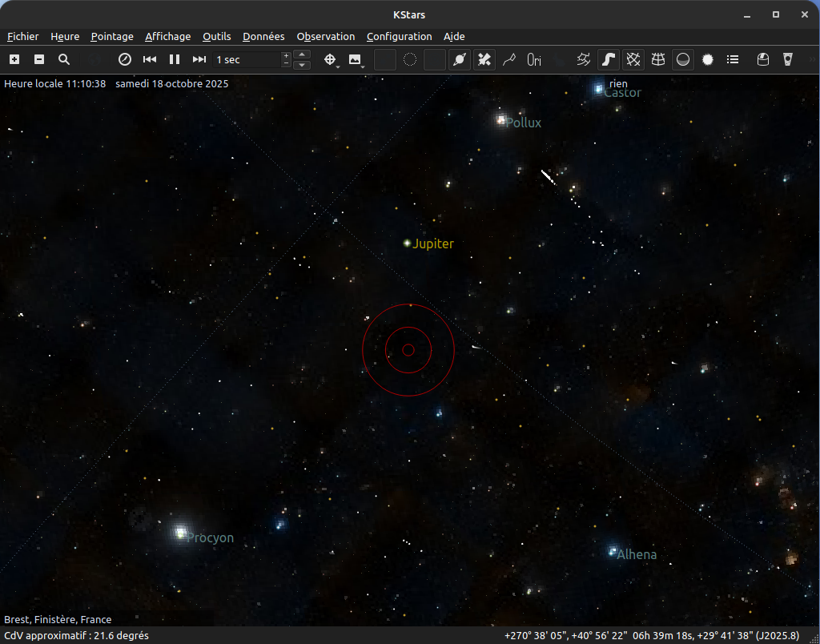Open the Observation menu
The image size is (820, 644).
325,36
